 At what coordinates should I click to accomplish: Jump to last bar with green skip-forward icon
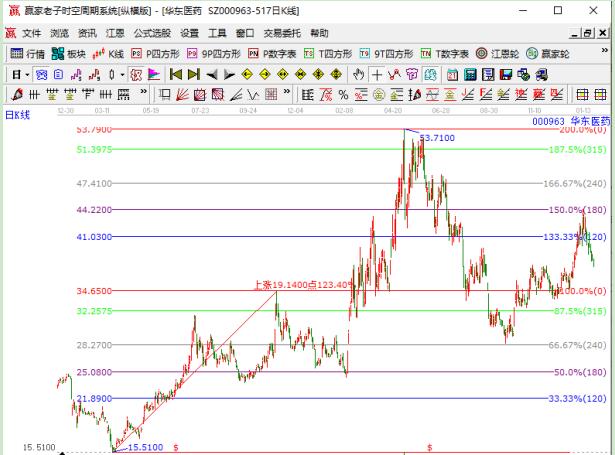pos(193,75)
